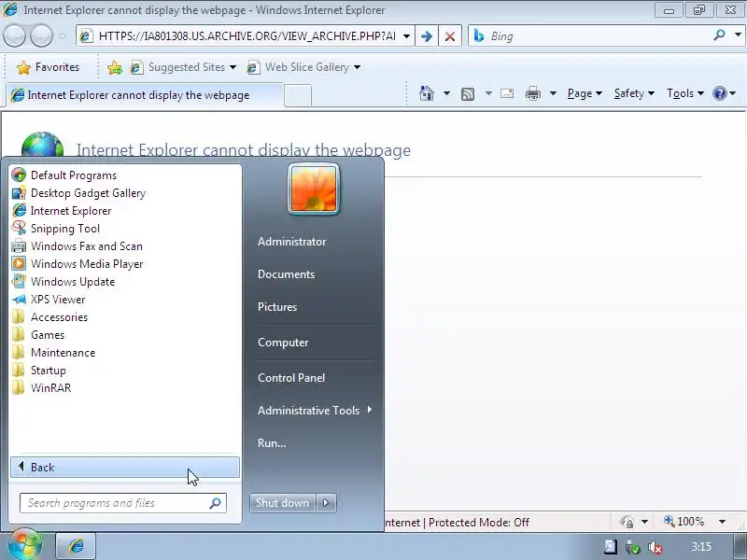Open Control Panel
The image size is (747, 560).
pyautogui.click(x=291, y=378)
